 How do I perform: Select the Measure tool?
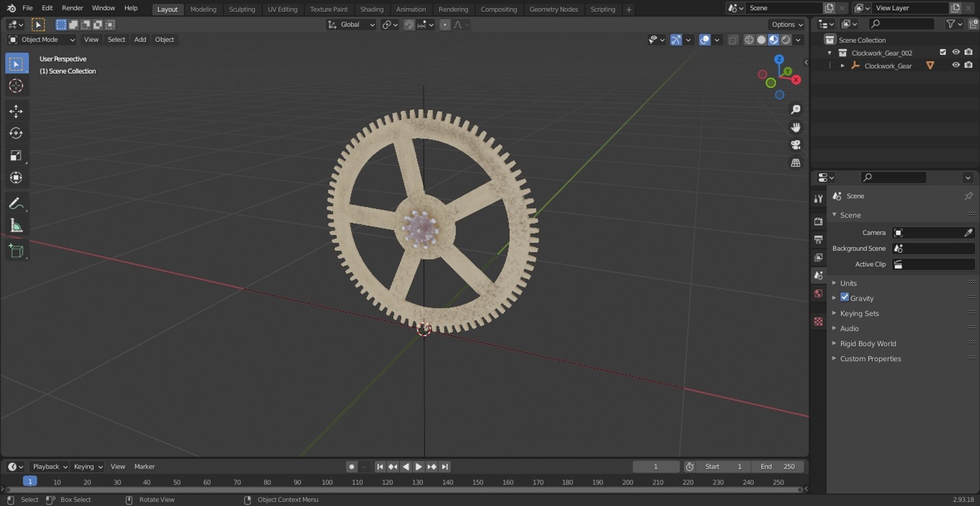pos(16,226)
